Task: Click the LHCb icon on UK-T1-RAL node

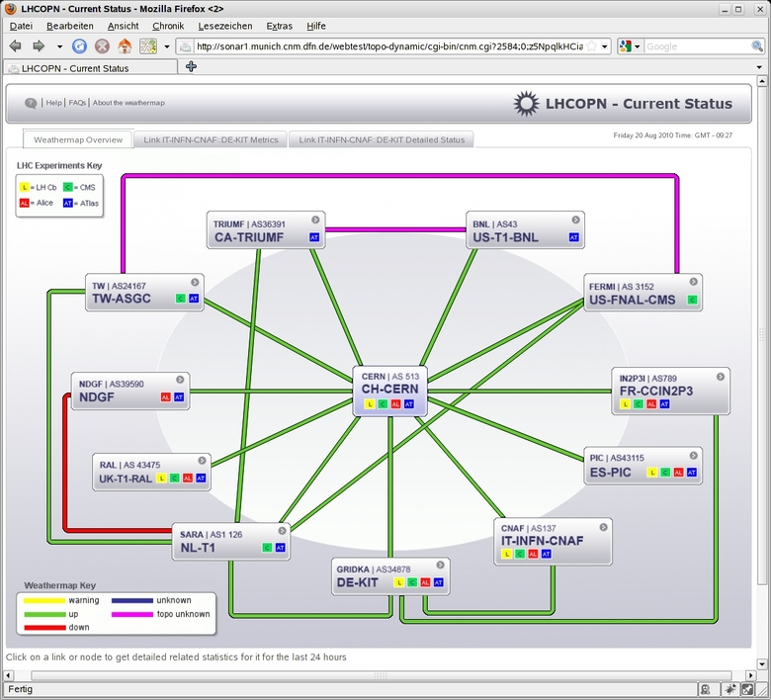Action: [x=161, y=479]
